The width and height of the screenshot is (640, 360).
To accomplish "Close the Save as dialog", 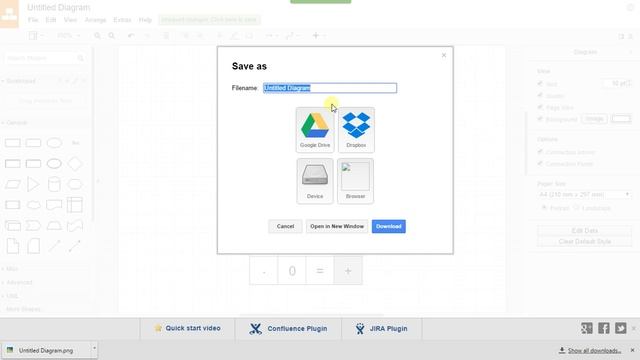I will (x=444, y=55).
